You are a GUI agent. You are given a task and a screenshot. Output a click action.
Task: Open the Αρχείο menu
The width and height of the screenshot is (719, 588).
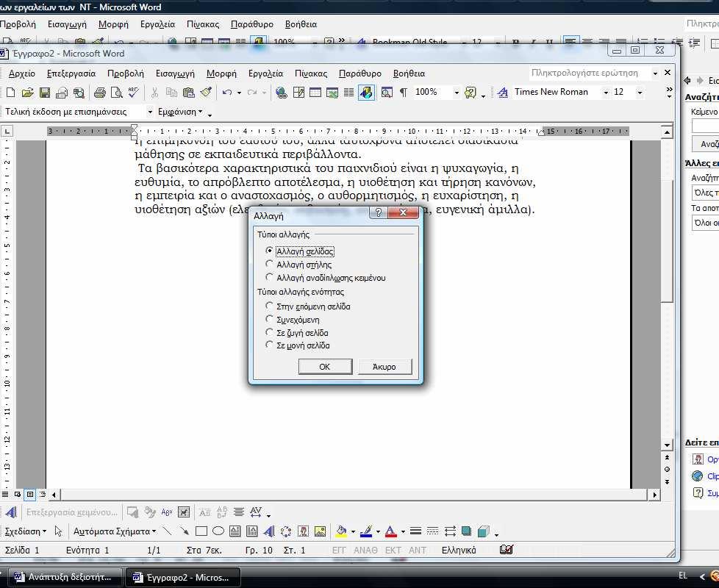tap(21, 73)
